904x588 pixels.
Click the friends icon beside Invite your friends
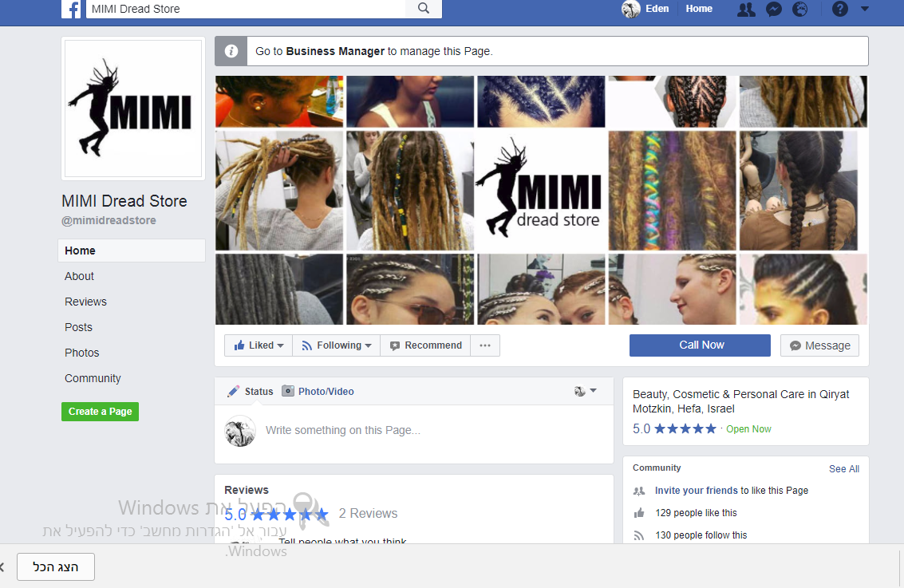pos(639,491)
